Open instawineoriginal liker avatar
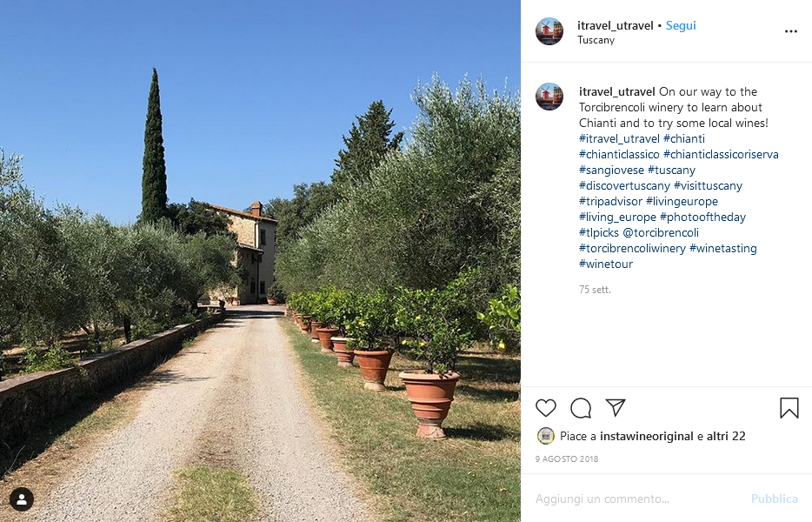This screenshot has height=522, width=812. 545,436
